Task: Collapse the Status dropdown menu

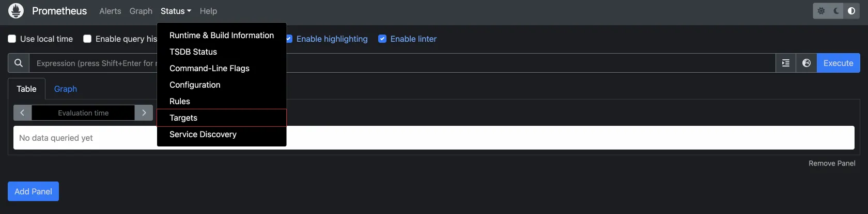Action: 176,11
